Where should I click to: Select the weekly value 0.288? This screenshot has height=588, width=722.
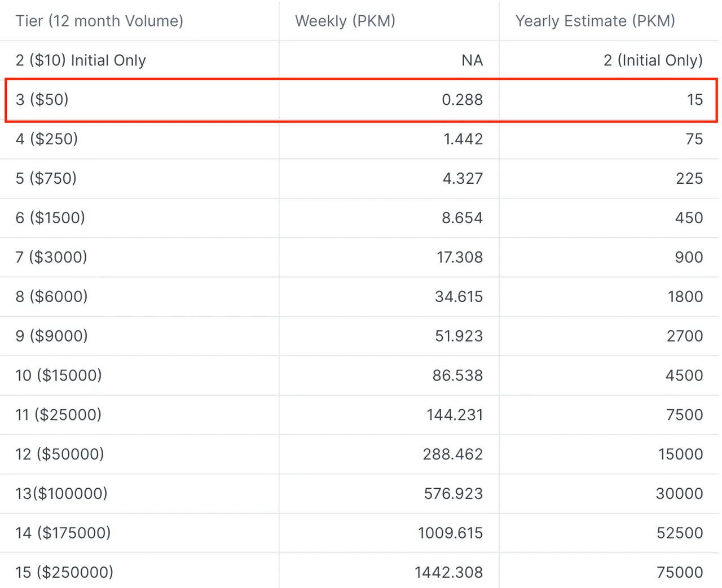click(463, 100)
